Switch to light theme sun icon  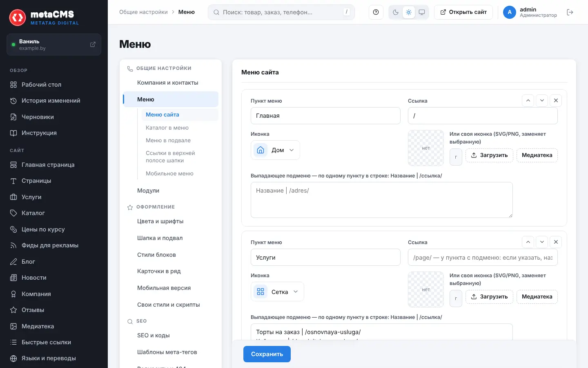click(409, 12)
